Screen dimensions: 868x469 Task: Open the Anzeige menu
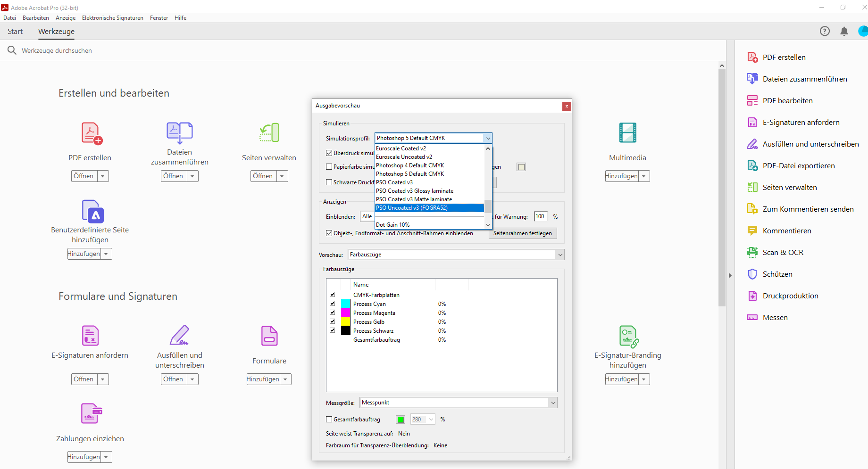[66, 18]
